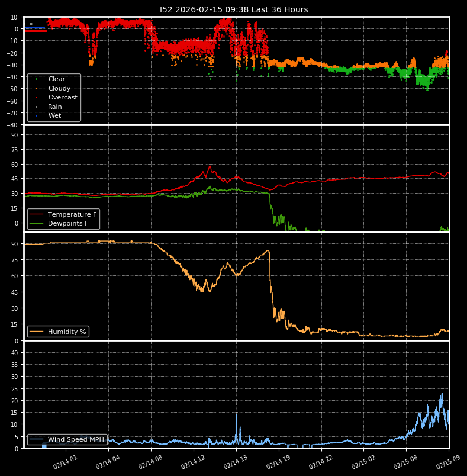Select the 'Rain' legend entry
Screen dimensions: 467x476
54,107
